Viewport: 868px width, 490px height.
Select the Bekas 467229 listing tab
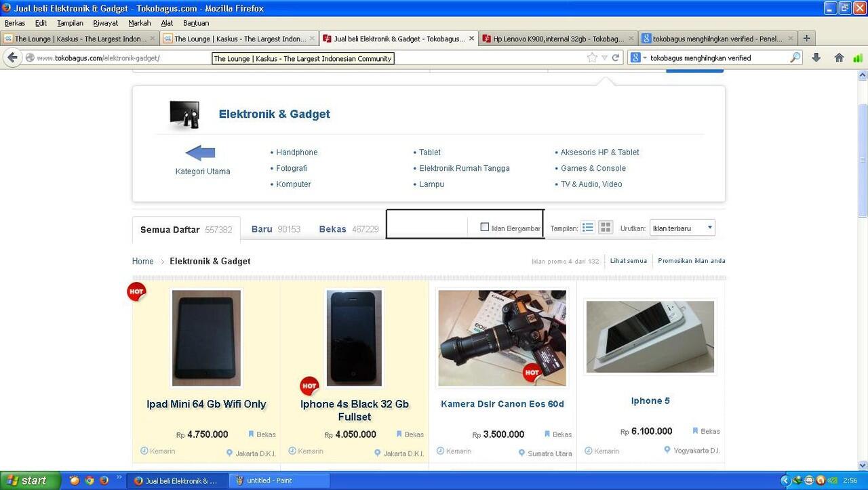(349, 229)
